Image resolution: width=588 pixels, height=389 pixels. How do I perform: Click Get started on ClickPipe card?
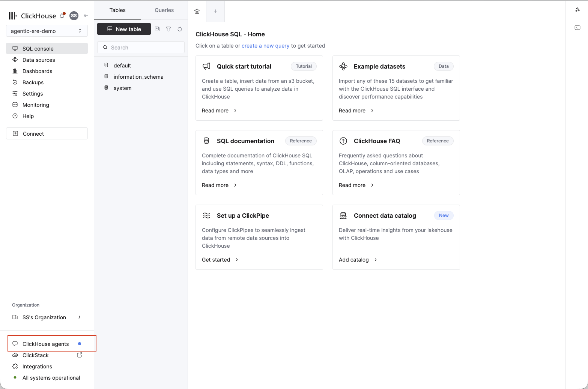[220, 260]
